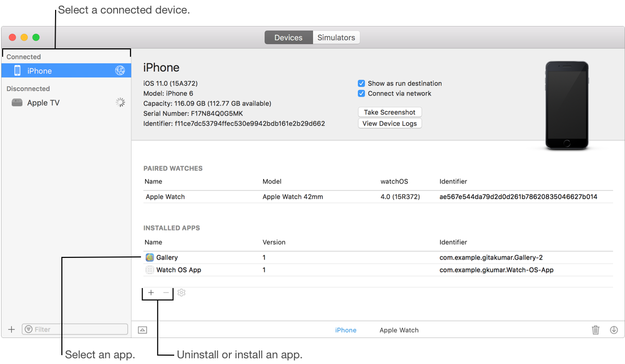Image resolution: width=625 pixels, height=364 pixels.
Task: Click the Version column header in Installed Apps
Action: (274, 242)
